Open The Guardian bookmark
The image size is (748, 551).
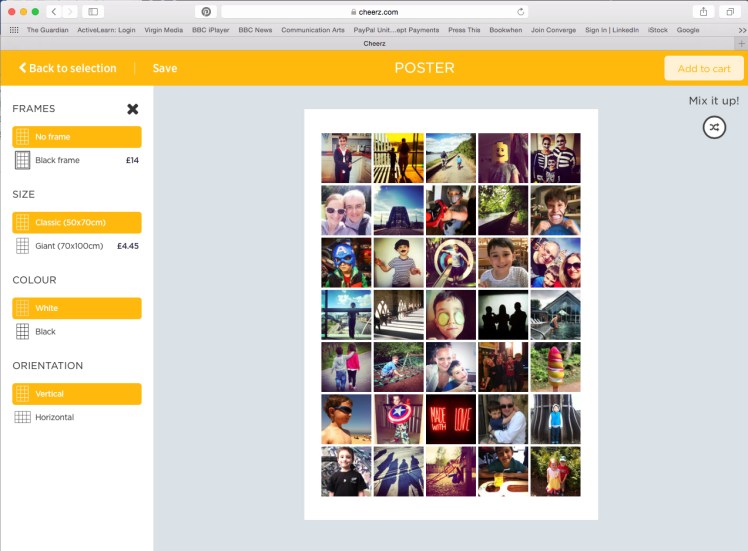[x=47, y=30]
